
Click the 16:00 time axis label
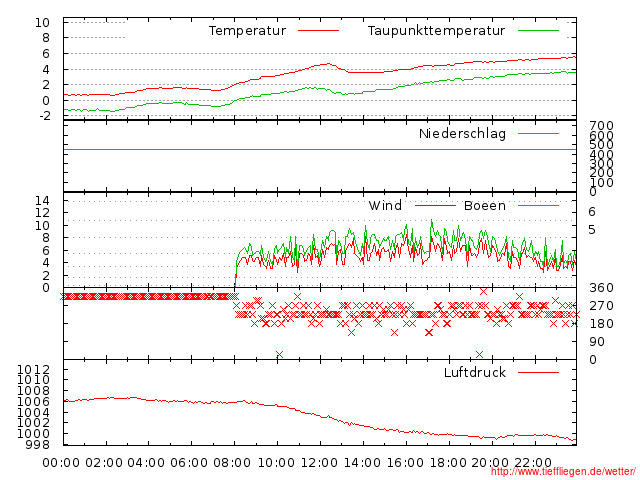(x=405, y=463)
